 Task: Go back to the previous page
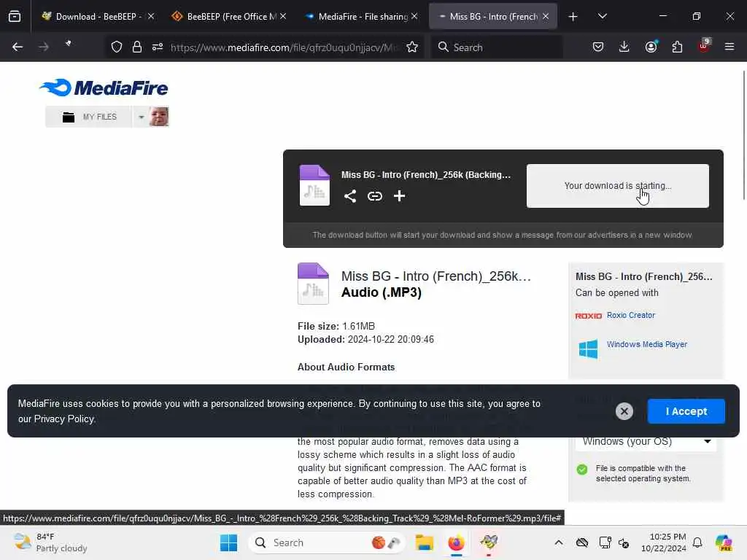pyautogui.click(x=18, y=47)
